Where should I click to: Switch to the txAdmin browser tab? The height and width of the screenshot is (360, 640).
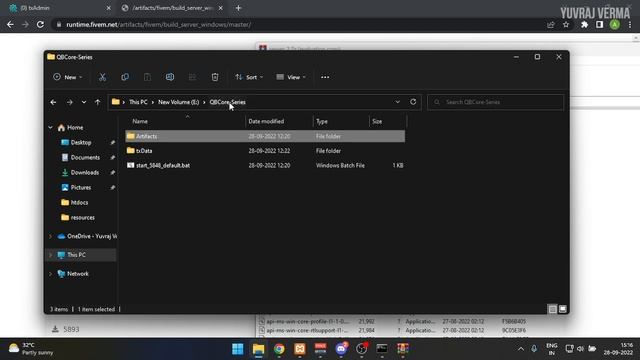(59, 8)
